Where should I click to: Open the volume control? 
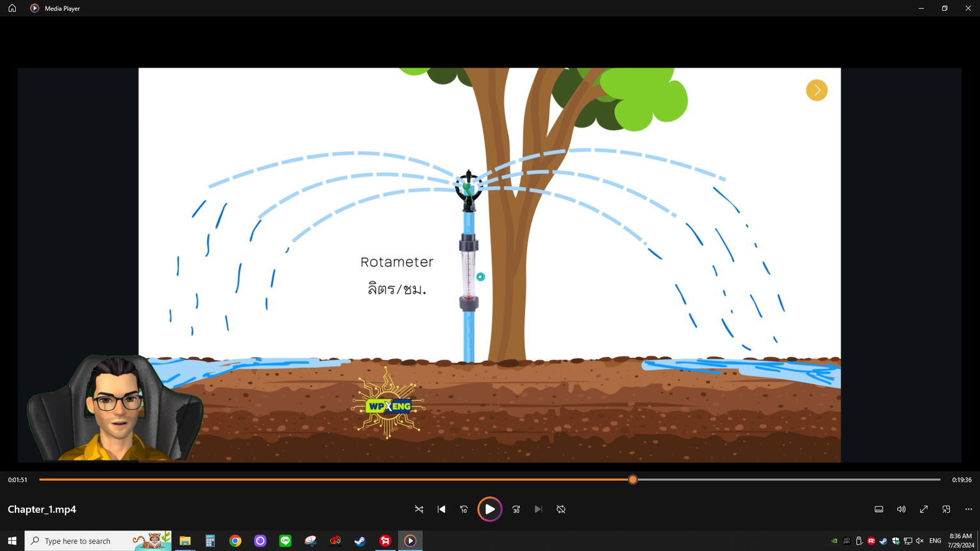(901, 510)
